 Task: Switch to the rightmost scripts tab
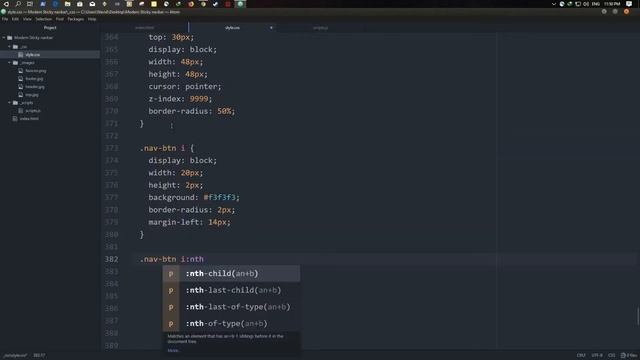click(x=320, y=28)
